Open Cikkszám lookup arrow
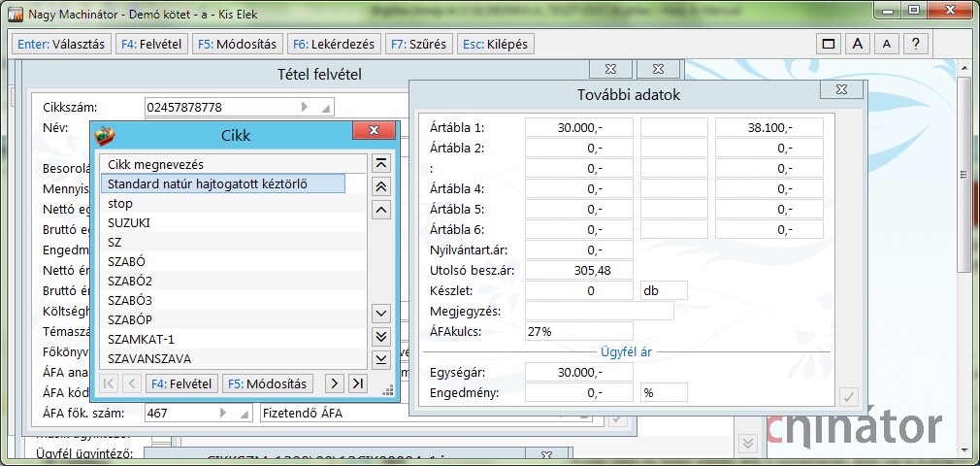The image size is (980, 466). tap(305, 107)
